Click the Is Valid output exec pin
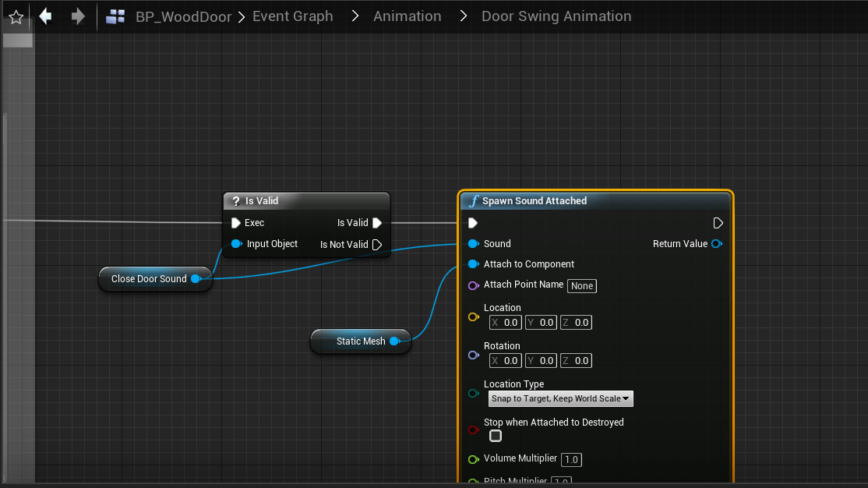868x488 pixels. [377, 223]
